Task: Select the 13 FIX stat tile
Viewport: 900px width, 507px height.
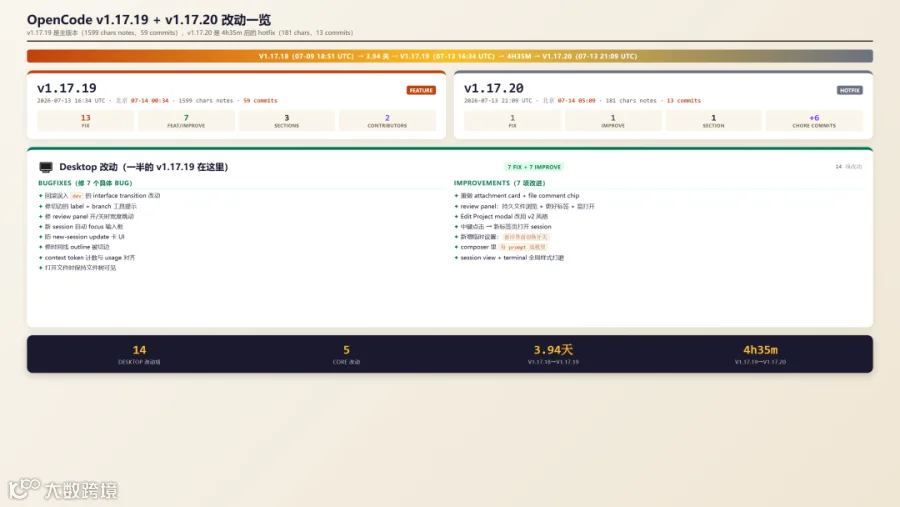Action: (x=86, y=121)
